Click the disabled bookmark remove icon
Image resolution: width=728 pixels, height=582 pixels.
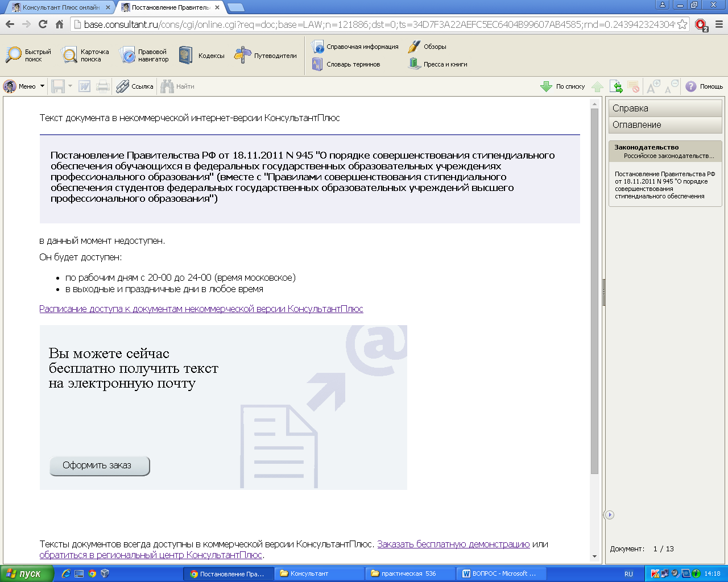coord(634,86)
